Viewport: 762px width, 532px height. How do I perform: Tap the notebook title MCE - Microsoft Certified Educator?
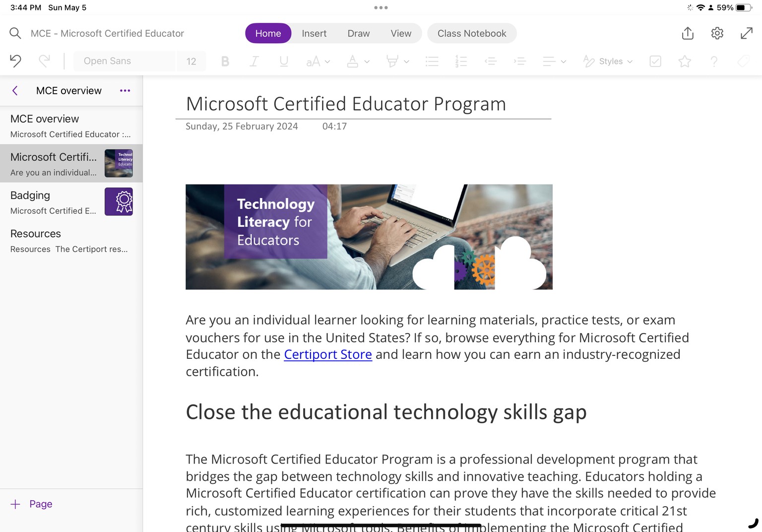[x=107, y=33]
